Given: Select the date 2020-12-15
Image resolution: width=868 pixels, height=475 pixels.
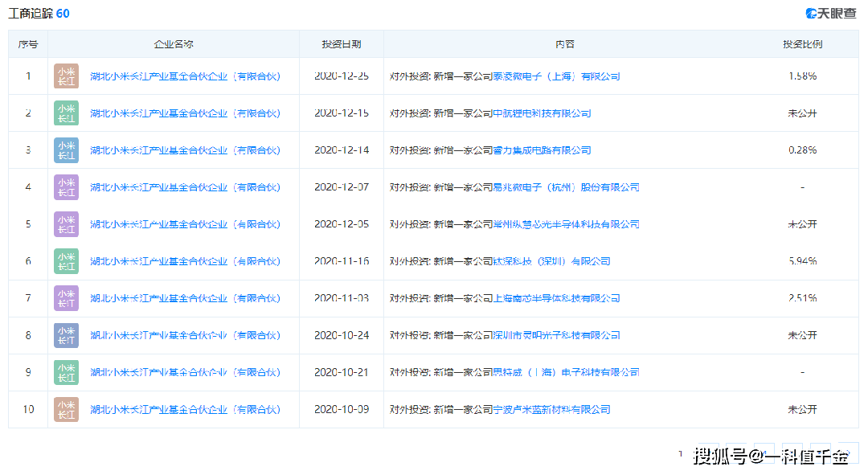Looking at the screenshot, I should tap(342, 113).
